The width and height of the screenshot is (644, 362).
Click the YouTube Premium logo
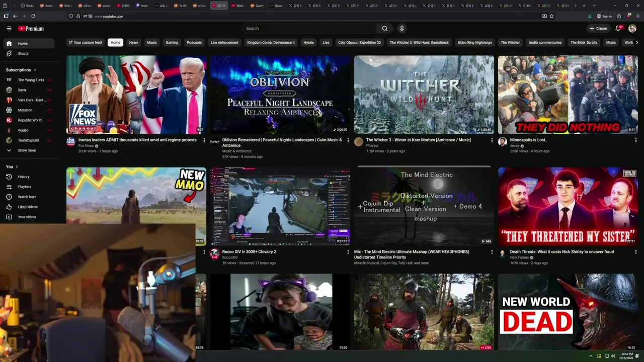coord(31,29)
